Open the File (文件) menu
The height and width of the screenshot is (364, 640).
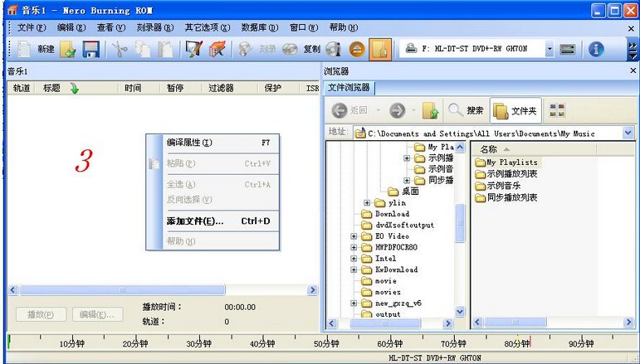point(32,27)
